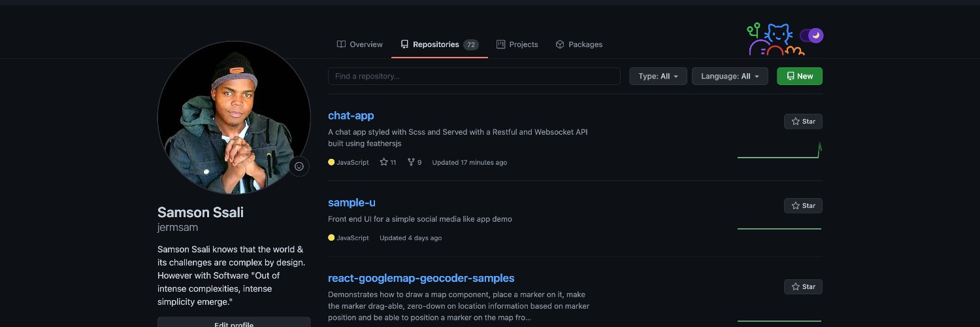Click the sample-u JavaScript language dot

click(331, 238)
